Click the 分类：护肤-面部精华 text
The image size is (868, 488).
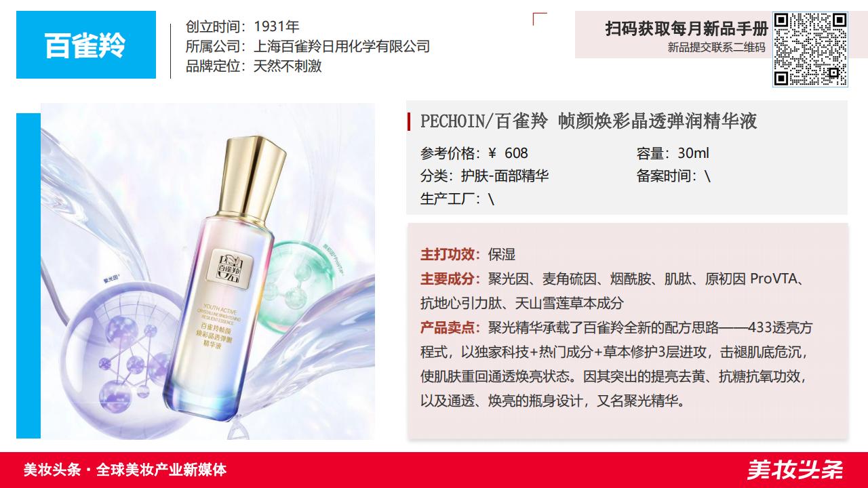(x=484, y=176)
